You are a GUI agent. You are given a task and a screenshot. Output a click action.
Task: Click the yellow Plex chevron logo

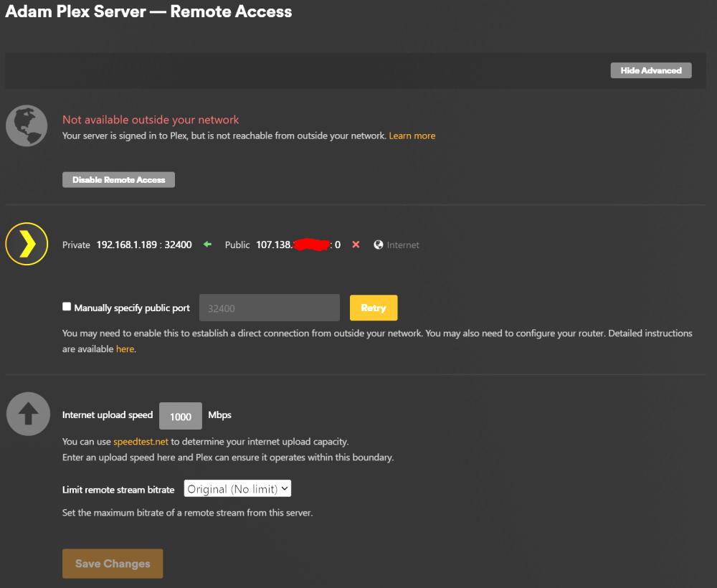[27, 244]
